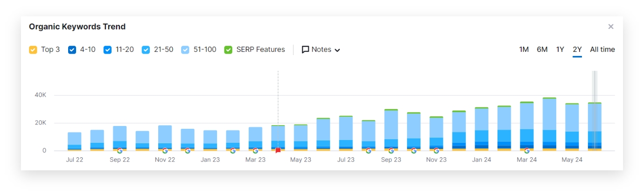This screenshot has height=196, width=644.
Task: Select the bar above Jan 23
Action: pos(210,140)
